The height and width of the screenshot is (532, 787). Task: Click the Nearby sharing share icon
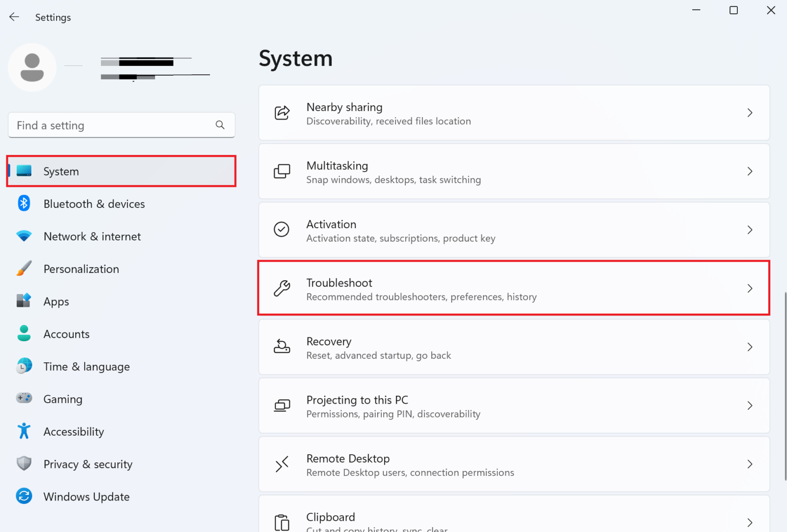coord(281,113)
